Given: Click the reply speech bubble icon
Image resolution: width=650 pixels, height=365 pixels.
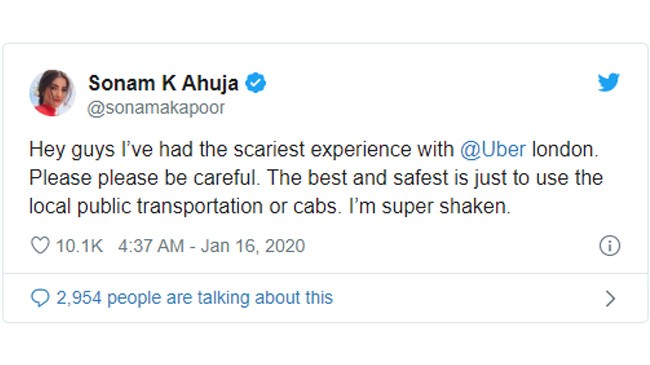Looking at the screenshot, I should tap(40, 298).
